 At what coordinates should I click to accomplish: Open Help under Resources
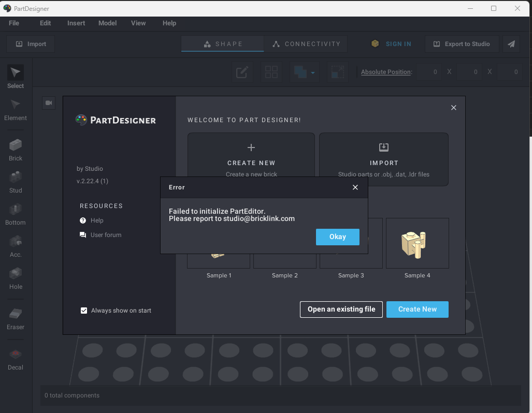click(92, 220)
